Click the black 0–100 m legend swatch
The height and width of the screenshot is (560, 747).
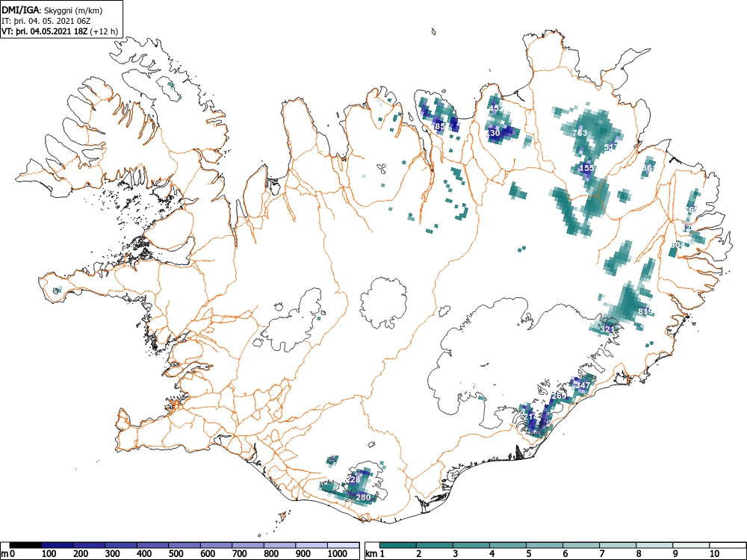tap(25, 545)
